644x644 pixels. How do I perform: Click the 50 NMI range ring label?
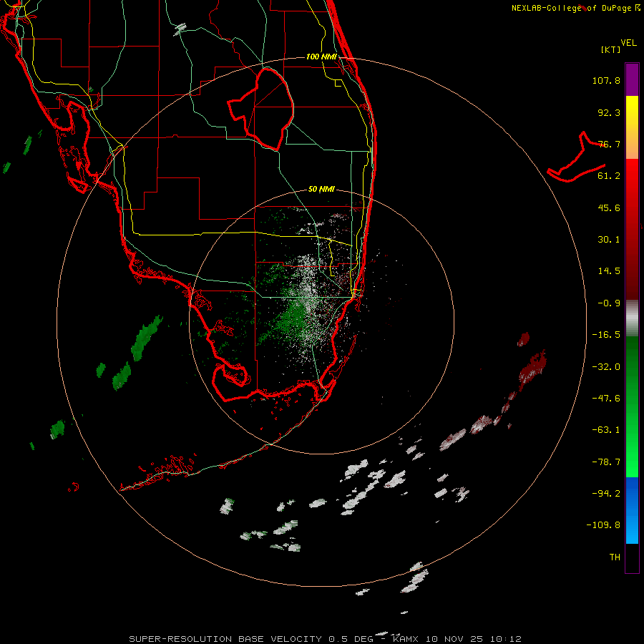(321, 190)
